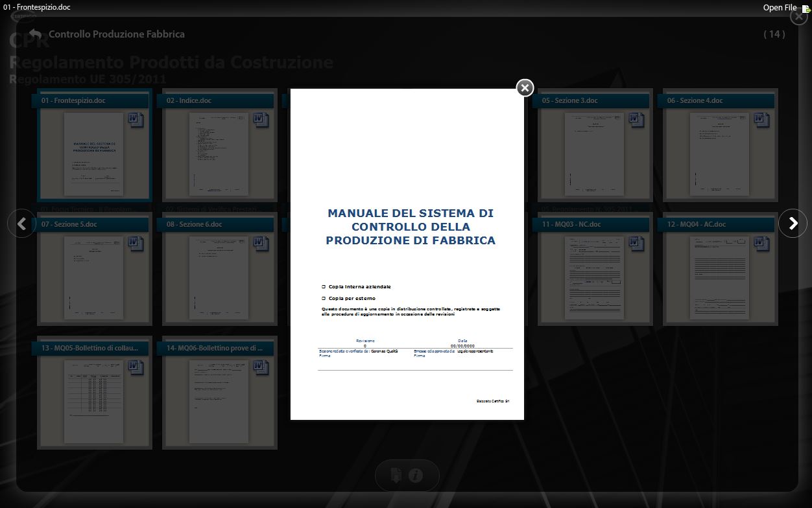This screenshot has width=812, height=508.
Task: Click the Open File document icon
Action: click(805, 8)
